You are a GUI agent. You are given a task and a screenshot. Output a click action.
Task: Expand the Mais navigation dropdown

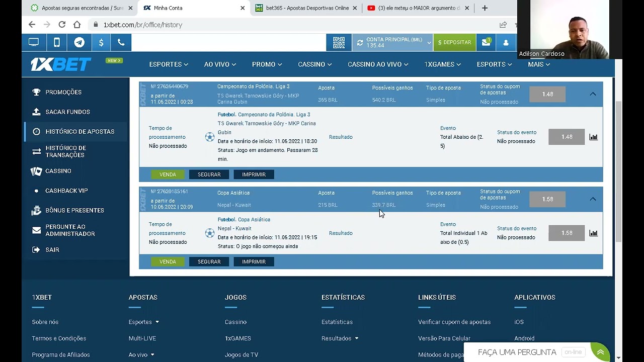click(539, 64)
